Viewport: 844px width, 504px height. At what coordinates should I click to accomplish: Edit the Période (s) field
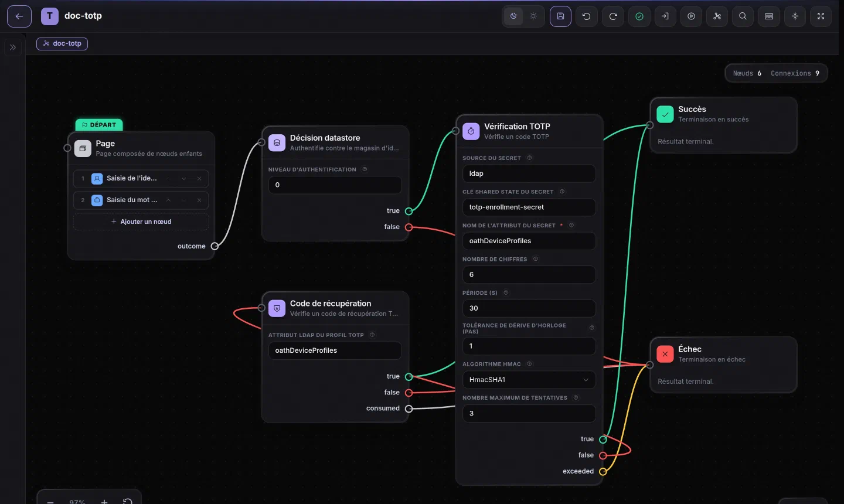point(529,308)
